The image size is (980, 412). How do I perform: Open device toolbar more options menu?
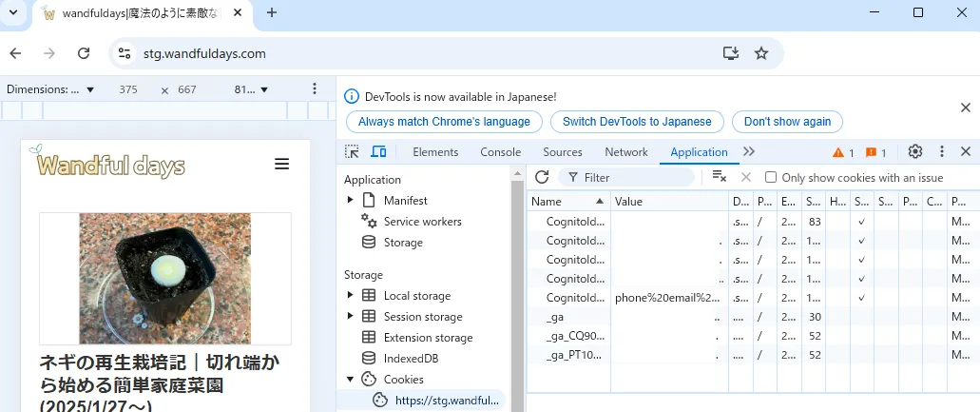pyautogui.click(x=315, y=89)
